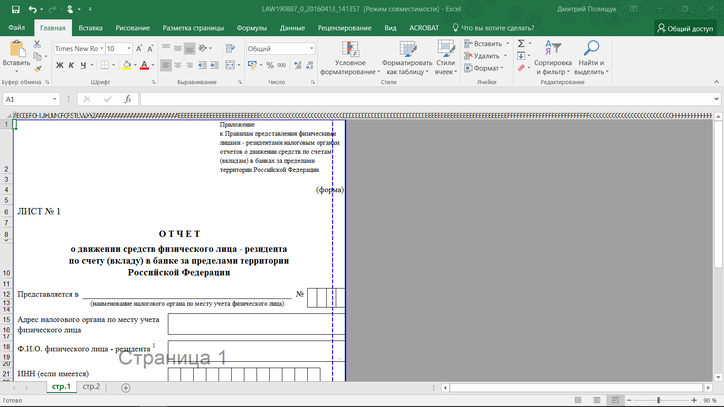Click the insert function fx icon
724x407 pixels.
[x=128, y=99]
